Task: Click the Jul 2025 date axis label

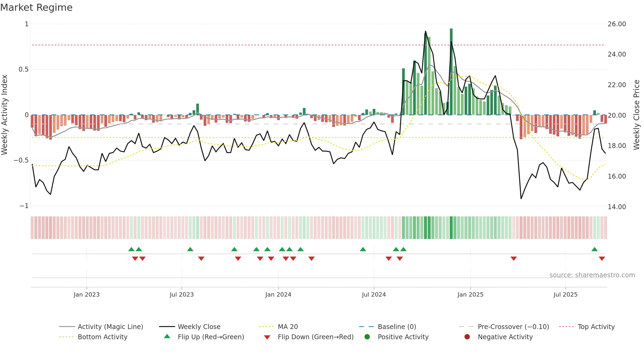Action: 565,295
